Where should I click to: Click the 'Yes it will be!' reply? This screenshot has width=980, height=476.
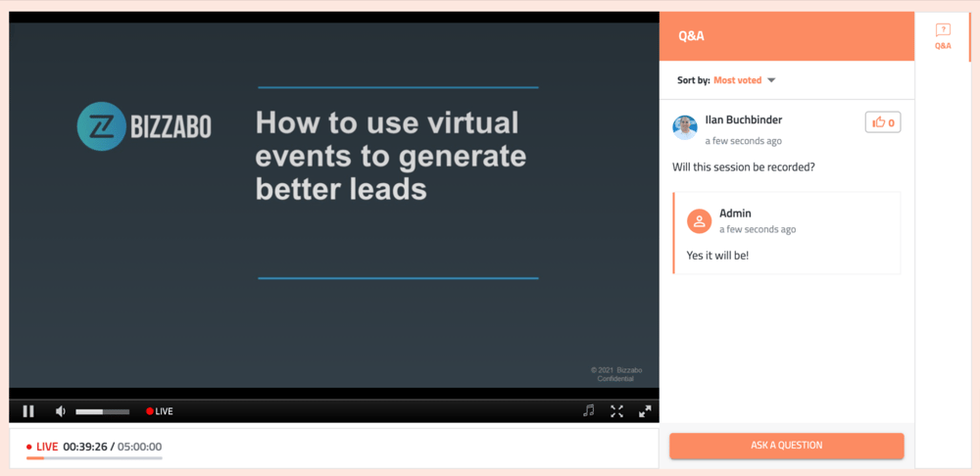tap(717, 256)
